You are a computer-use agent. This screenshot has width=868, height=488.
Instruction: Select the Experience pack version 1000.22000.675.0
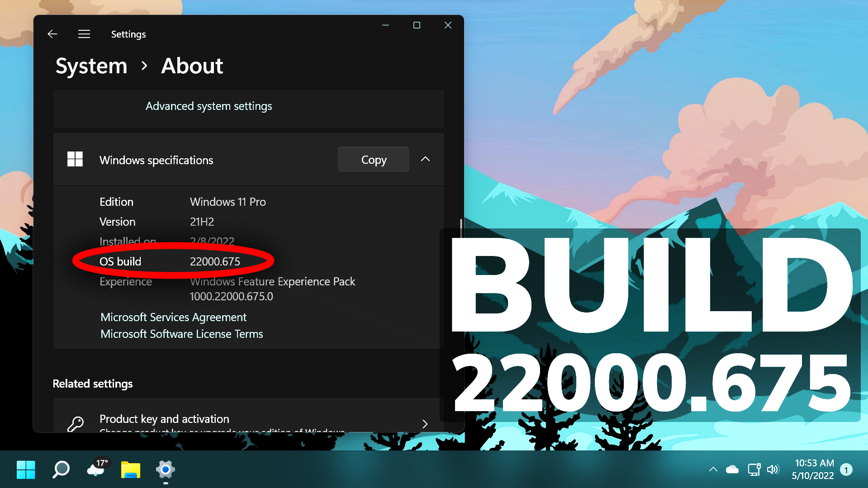pyautogui.click(x=231, y=296)
